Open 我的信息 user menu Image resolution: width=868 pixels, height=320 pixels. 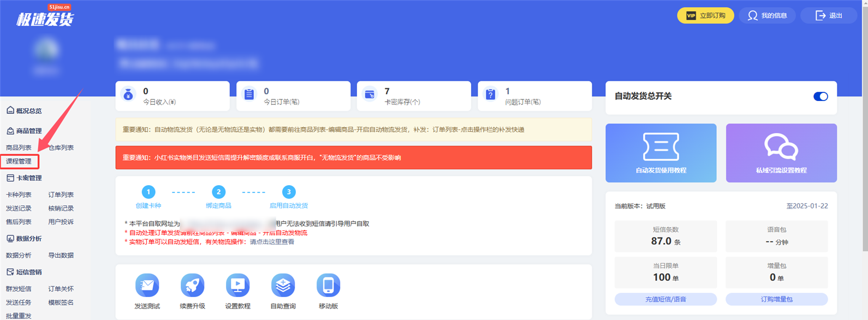(x=767, y=15)
